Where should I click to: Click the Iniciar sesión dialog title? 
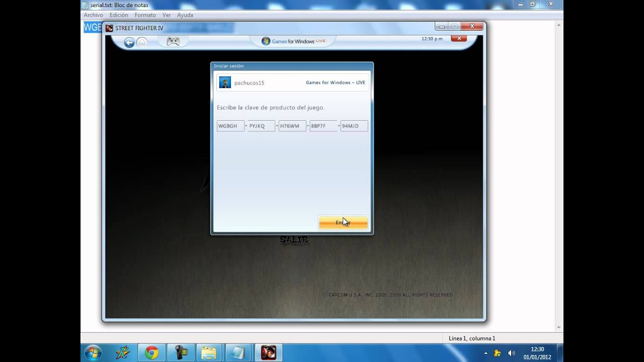(229, 66)
